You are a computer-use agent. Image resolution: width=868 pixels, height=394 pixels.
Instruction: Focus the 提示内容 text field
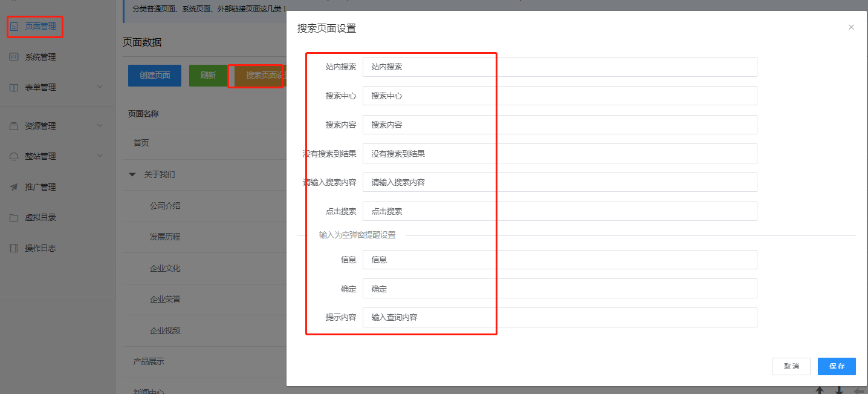[559, 317]
